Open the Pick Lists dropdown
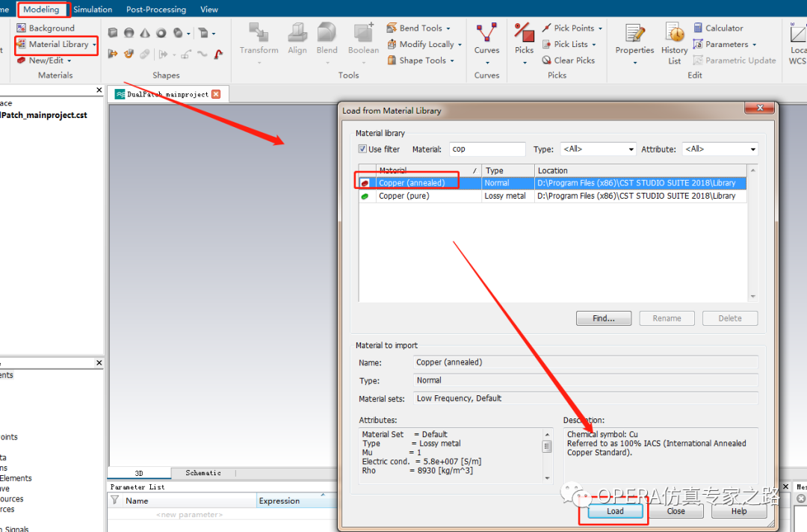 (x=569, y=44)
